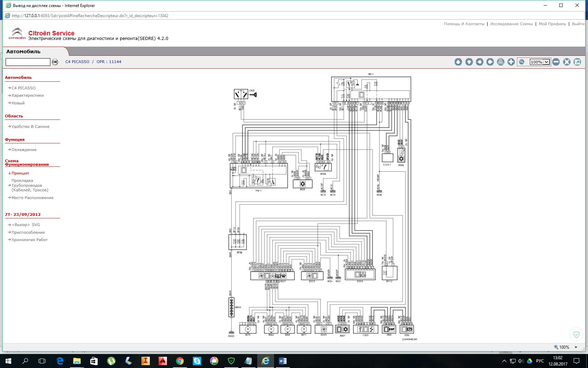Select the Новый sidebar item
This screenshot has width=588, height=368.
[x=18, y=103]
